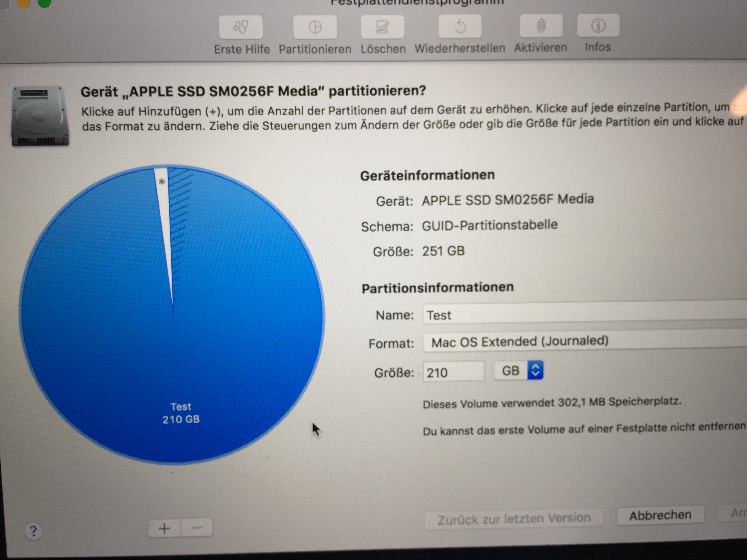Click the Abbrechen button
Viewport: 747px width, 560px height.
[660, 515]
